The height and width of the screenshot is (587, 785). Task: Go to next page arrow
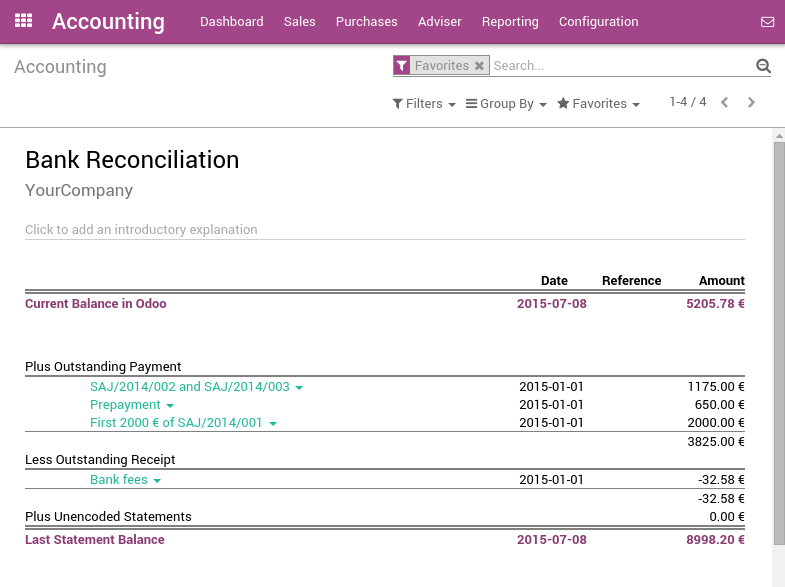752,102
